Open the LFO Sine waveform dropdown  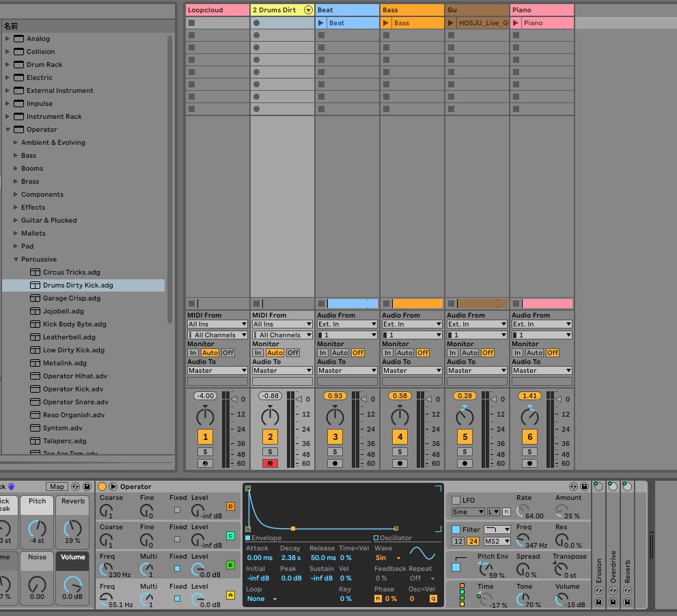coord(468,512)
